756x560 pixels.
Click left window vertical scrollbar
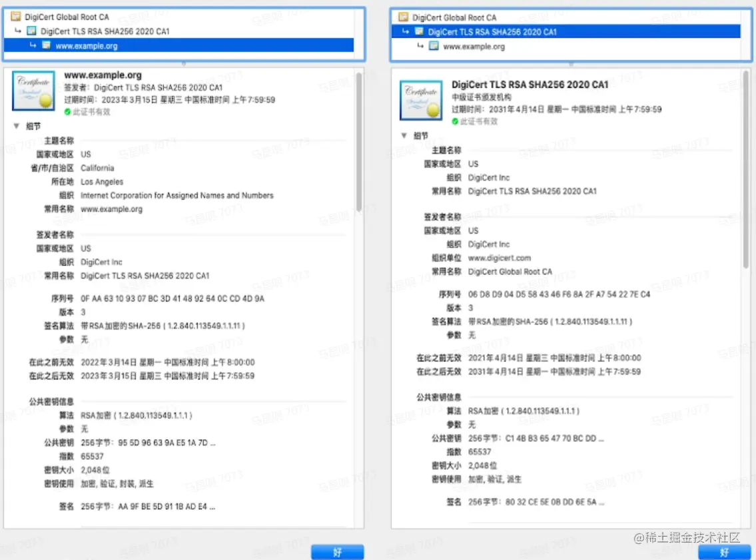(359, 142)
